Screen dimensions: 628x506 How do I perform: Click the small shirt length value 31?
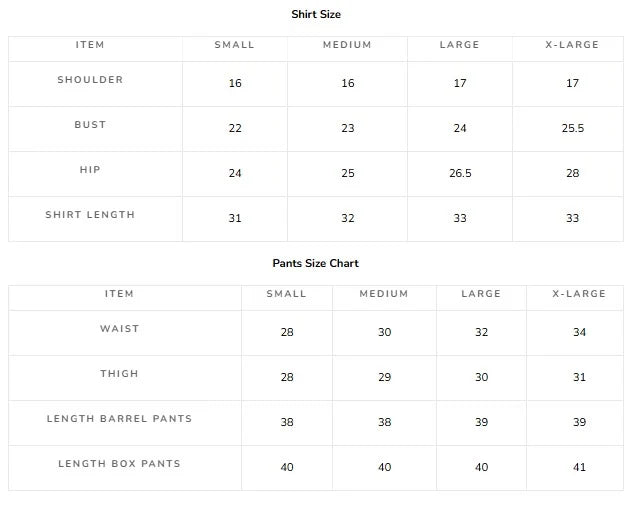click(235, 218)
